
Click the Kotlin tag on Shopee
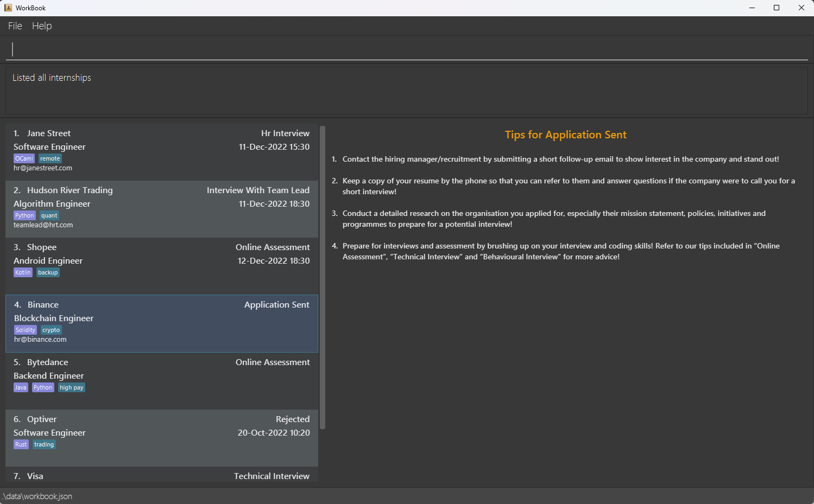[x=23, y=272]
